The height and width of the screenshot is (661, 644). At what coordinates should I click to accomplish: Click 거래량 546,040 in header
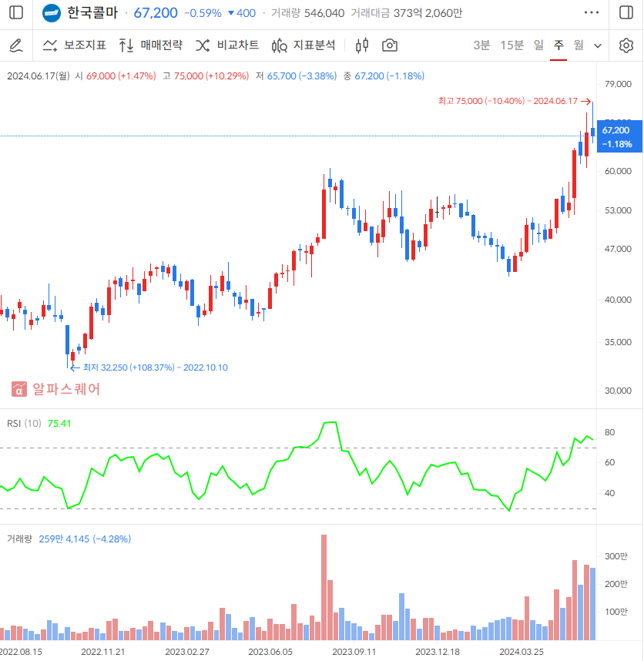[307, 13]
